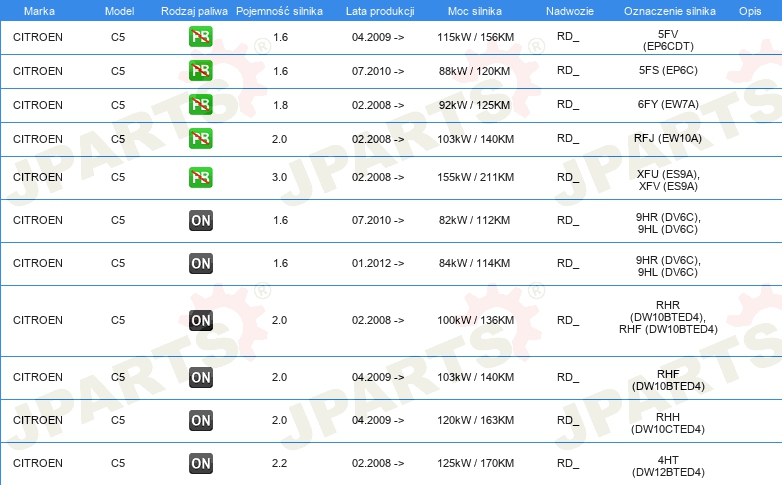Click petrol icon in 88kW / 120KM row

click(x=200, y=70)
